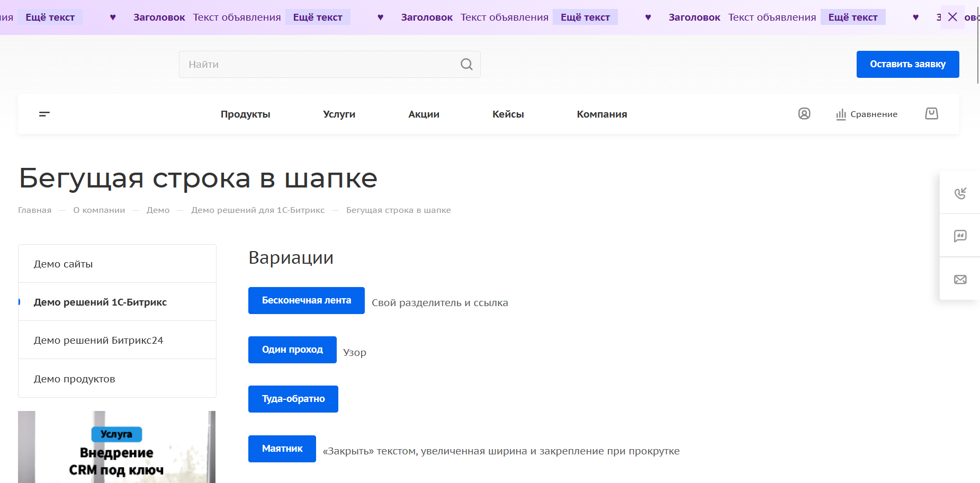Select Демо решений Битрикс24 in sidebar
Image resolution: width=980 pixels, height=483 pixels.
[117, 340]
